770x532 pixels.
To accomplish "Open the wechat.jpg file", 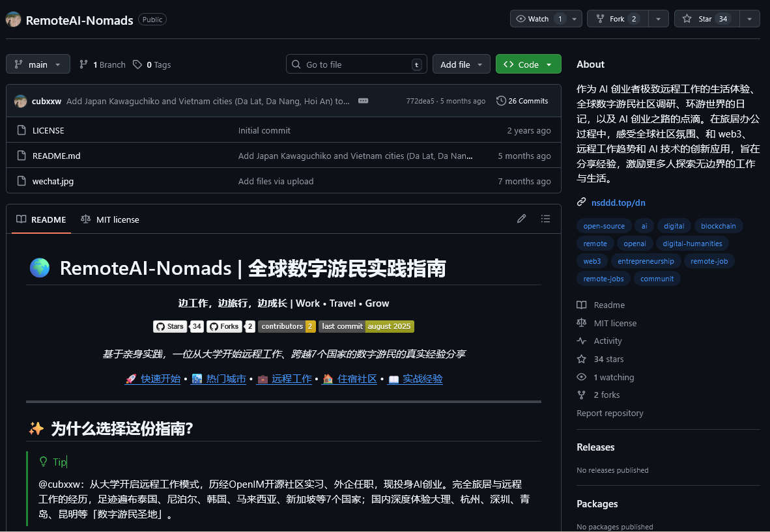I will [53, 182].
